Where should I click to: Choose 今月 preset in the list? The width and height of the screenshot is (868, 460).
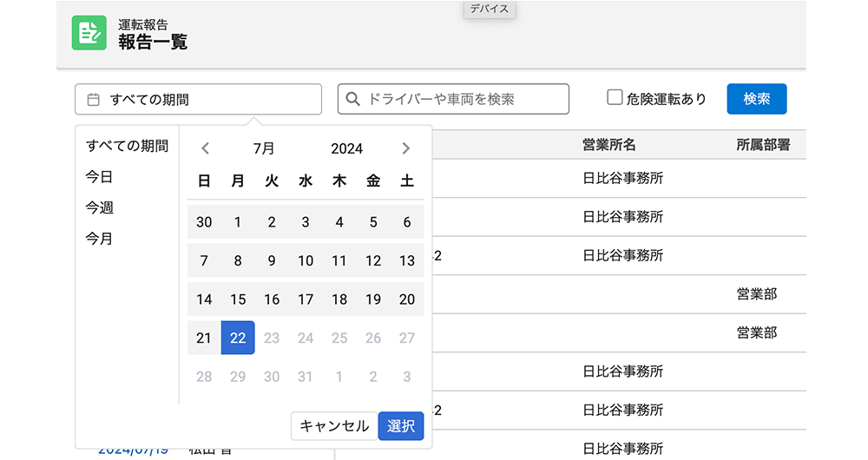pos(99,239)
